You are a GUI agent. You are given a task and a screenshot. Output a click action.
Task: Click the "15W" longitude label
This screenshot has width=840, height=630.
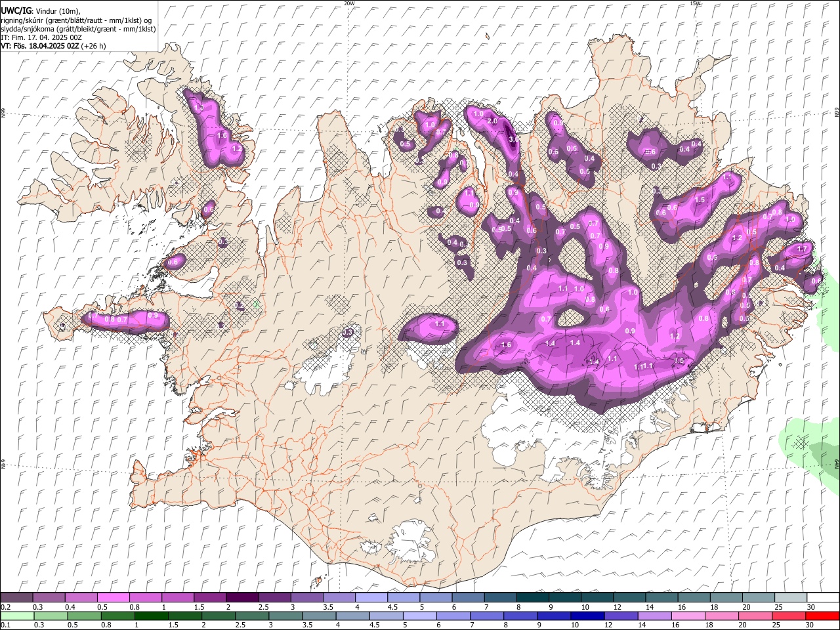tap(695, 3)
